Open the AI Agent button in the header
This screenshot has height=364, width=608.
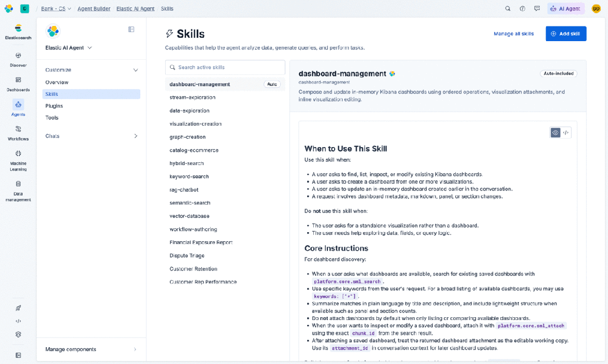click(x=566, y=8)
